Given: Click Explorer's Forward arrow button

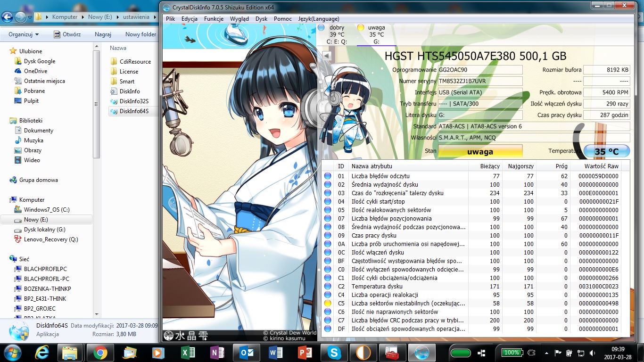Looking at the screenshot, I should click(x=20, y=17).
